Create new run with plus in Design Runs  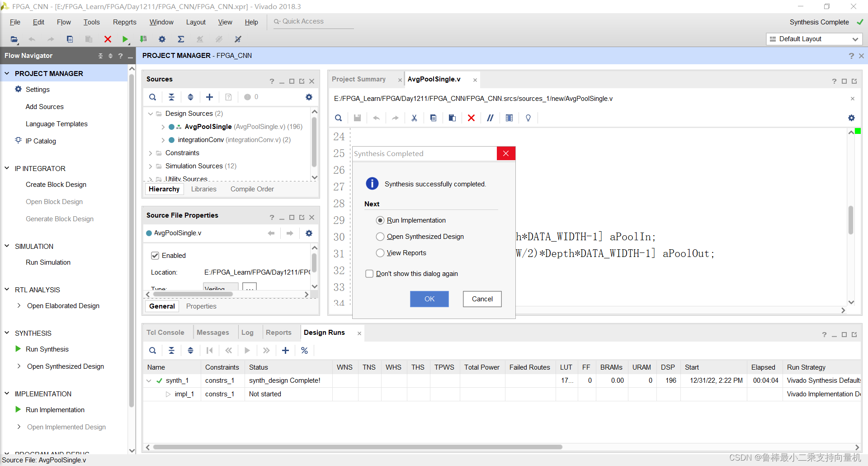pyautogui.click(x=285, y=351)
